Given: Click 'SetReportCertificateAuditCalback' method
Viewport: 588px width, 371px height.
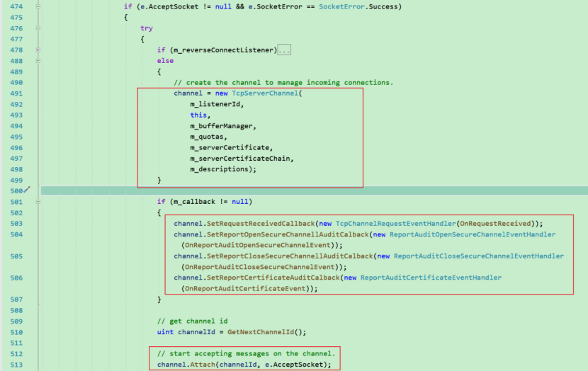Looking at the screenshot, I should [273, 278].
